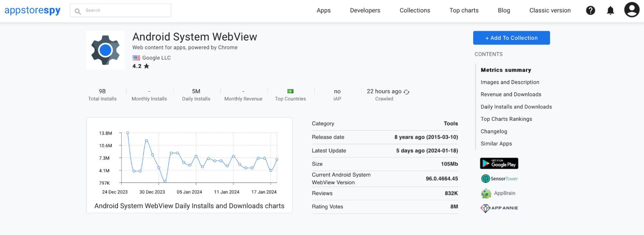Click the Top Countries flag icon
644x235 pixels.
click(x=290, y=91)
